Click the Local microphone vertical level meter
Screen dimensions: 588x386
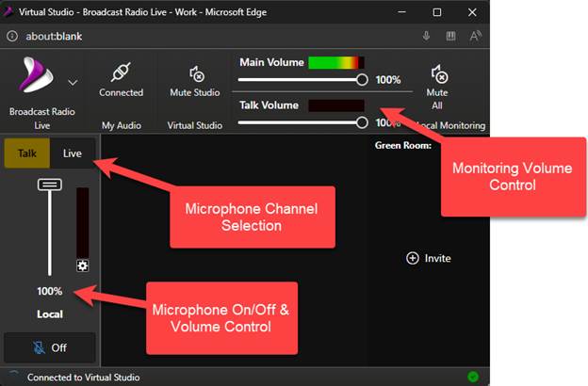pos(83,223)
